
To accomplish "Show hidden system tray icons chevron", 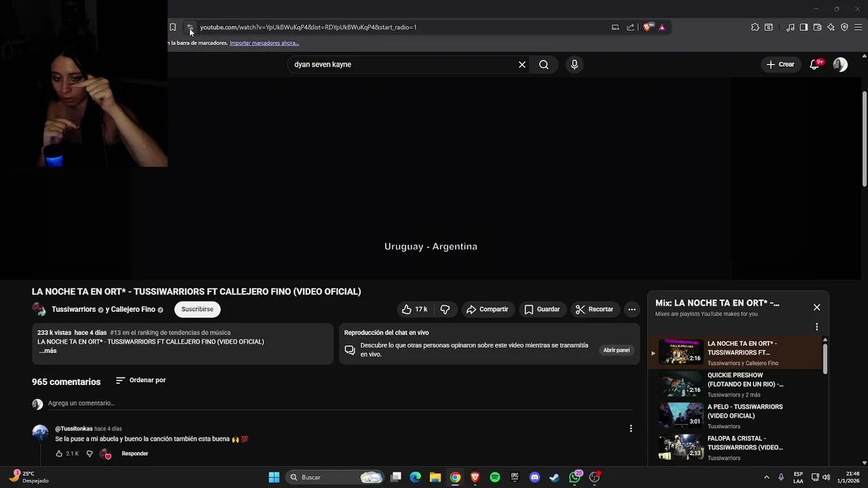I will 767,477.
